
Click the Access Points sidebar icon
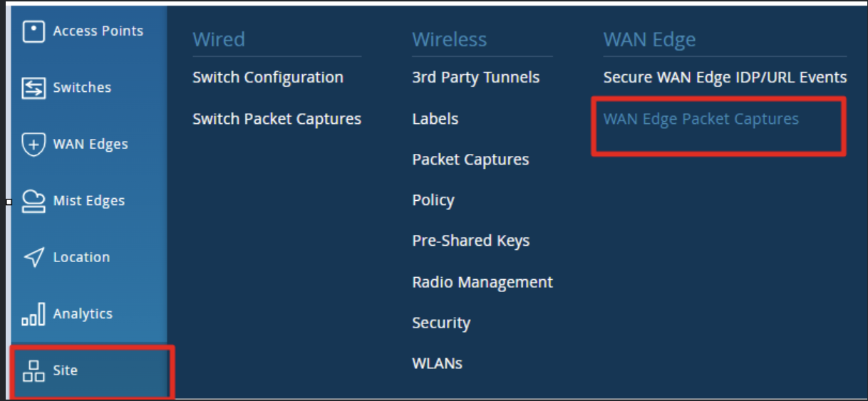(33, 31)
